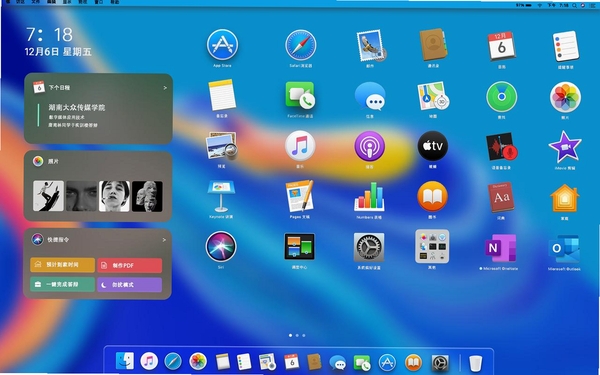Launch Safari from the Launchpad grid

(x=300, y=45)
